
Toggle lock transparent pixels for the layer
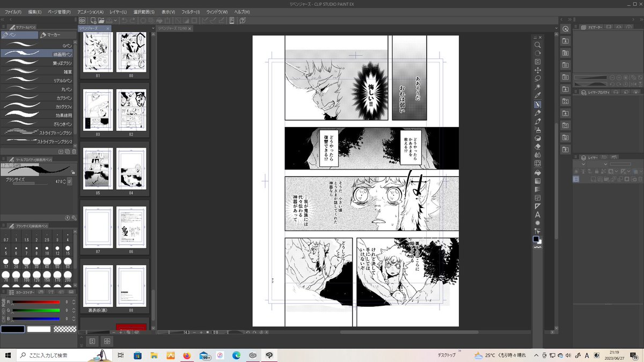(604, 171)
